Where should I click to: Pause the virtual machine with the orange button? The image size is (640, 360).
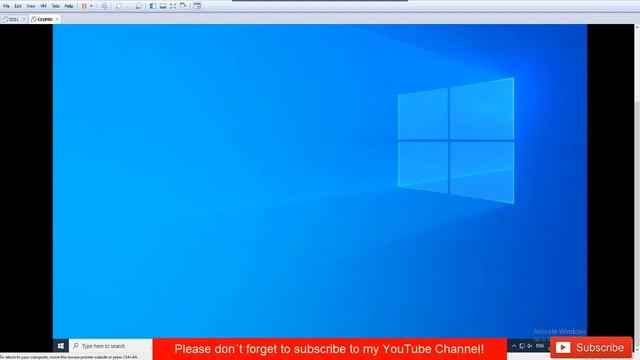pos(84,6)
